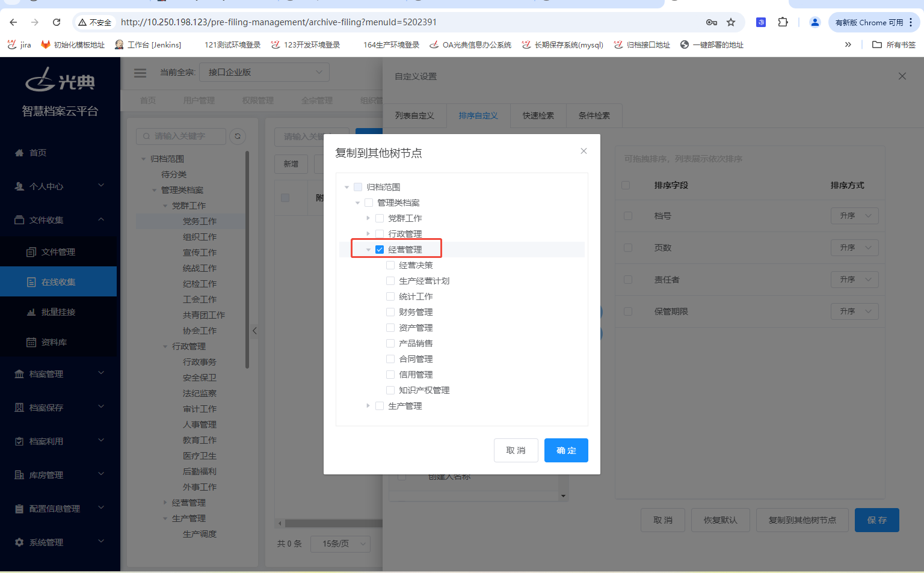Collapse the left tree panel arrow
Image resolution: width=924 pixels, height=573 pixels.
254,331
